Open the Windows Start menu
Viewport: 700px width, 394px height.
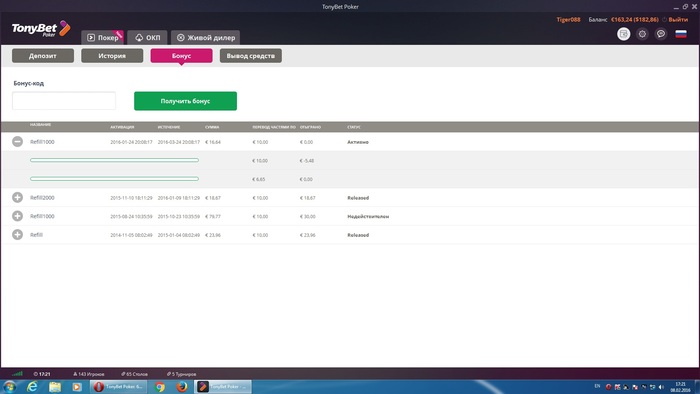click(x=9, y=386)
